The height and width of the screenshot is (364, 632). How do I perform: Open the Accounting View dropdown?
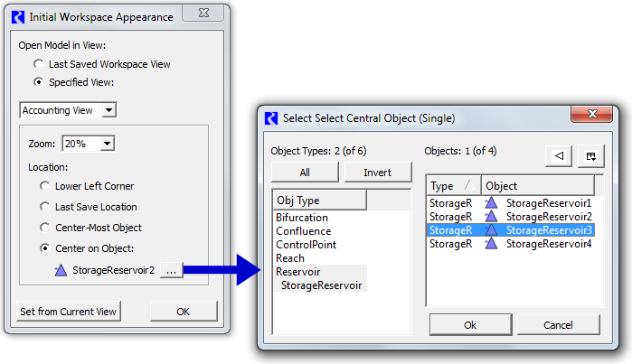[x=68, y=110]
